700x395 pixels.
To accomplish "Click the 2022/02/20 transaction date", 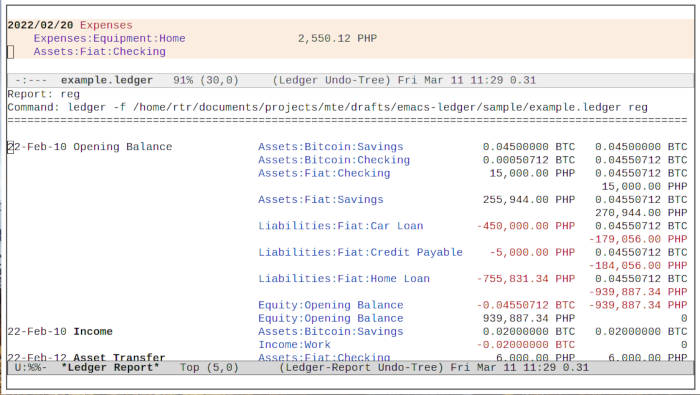I will coord(40,25).
